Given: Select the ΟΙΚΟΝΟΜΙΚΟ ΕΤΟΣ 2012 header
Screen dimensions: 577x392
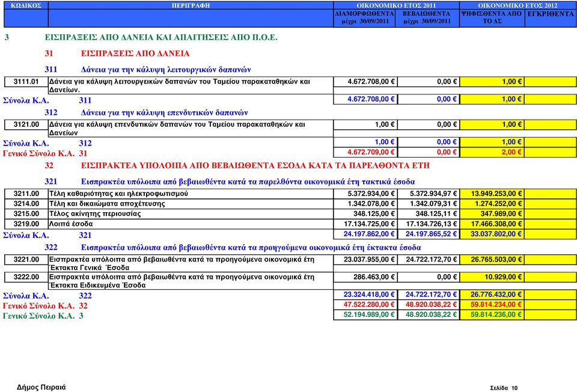Looking at the screenshot, I should tap(517, 5).
